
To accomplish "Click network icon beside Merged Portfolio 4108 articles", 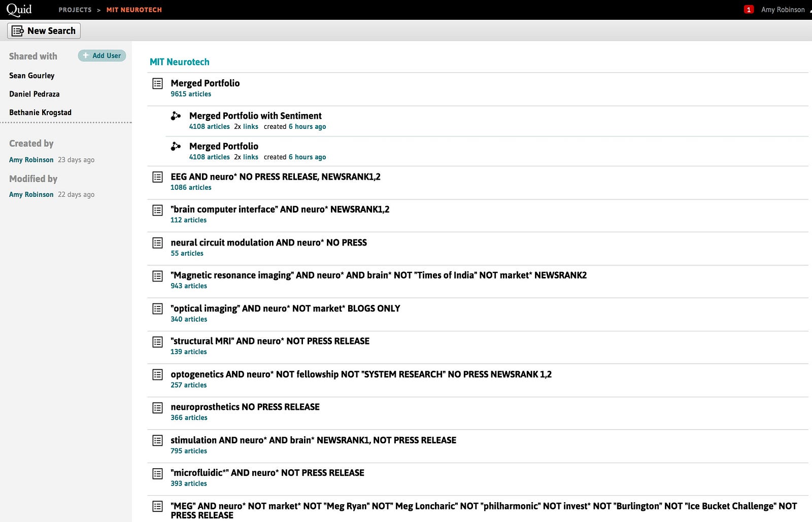I will (x=176, y=147).
